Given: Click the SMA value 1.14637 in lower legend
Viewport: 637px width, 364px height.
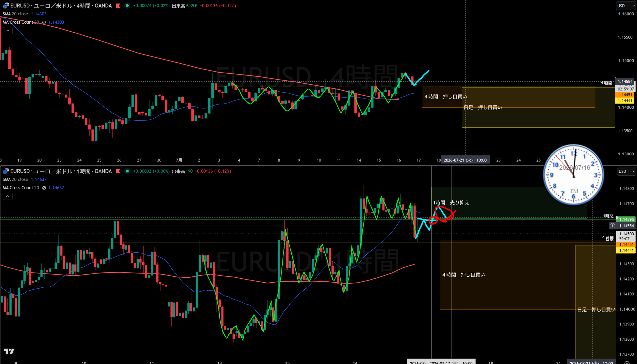Looking at the screenshot, I should (x=39, y=179).
